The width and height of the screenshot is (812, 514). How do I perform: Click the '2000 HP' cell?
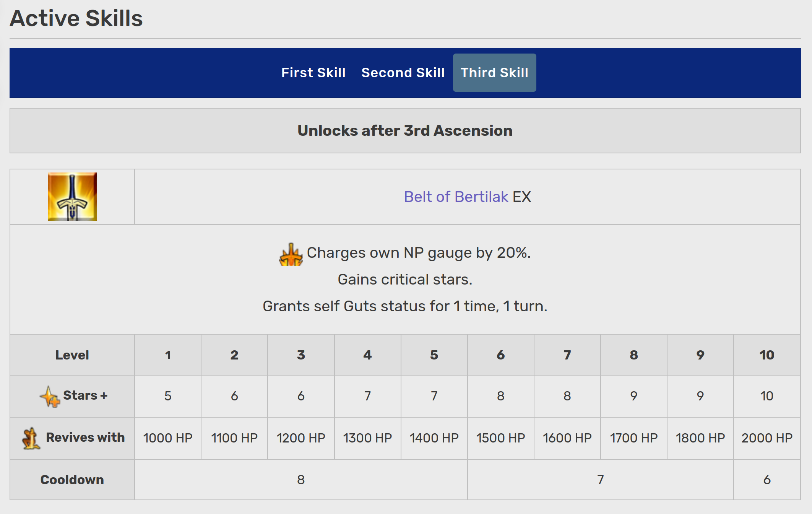[767, 438]
